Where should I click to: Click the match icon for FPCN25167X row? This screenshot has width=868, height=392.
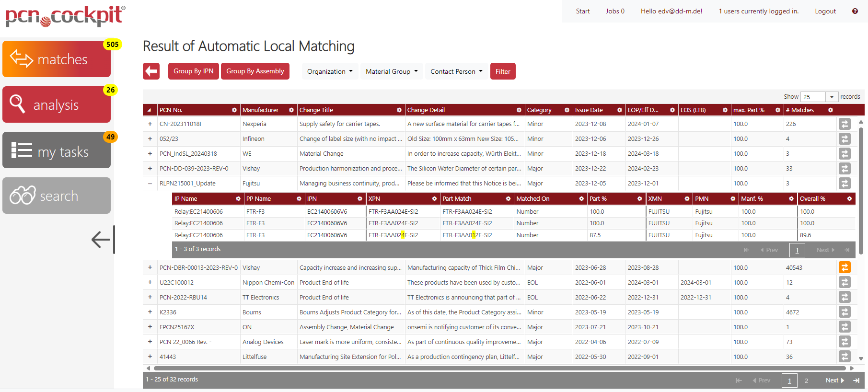pyautogui.click(x=845, y=327)
